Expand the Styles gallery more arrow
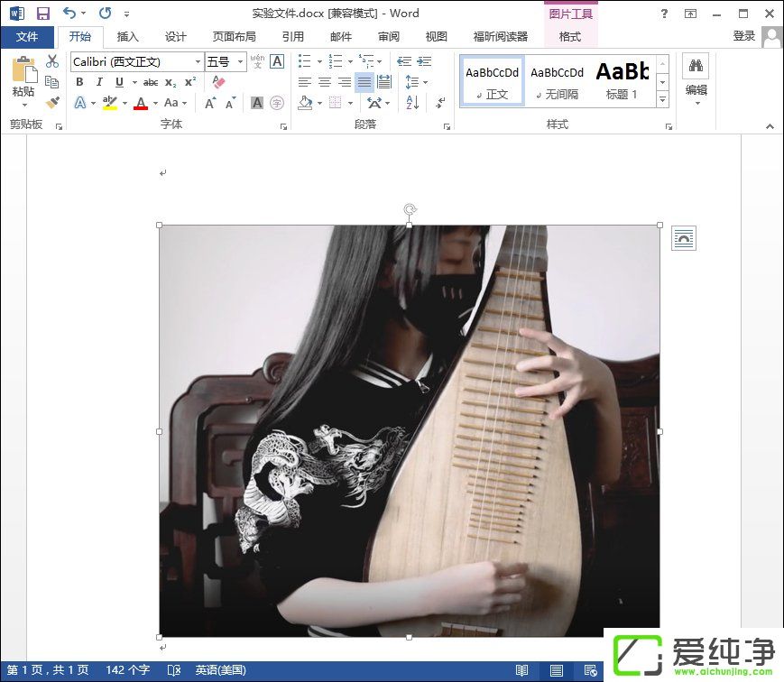The width and height of the screenshot is (784, 682). click(x=662, y=100)
